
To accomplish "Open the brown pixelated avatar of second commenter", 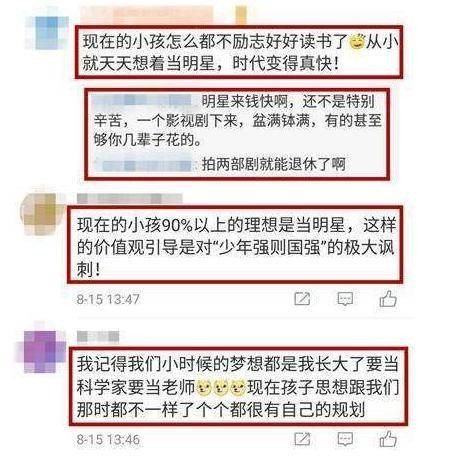I will click(42, 213).
